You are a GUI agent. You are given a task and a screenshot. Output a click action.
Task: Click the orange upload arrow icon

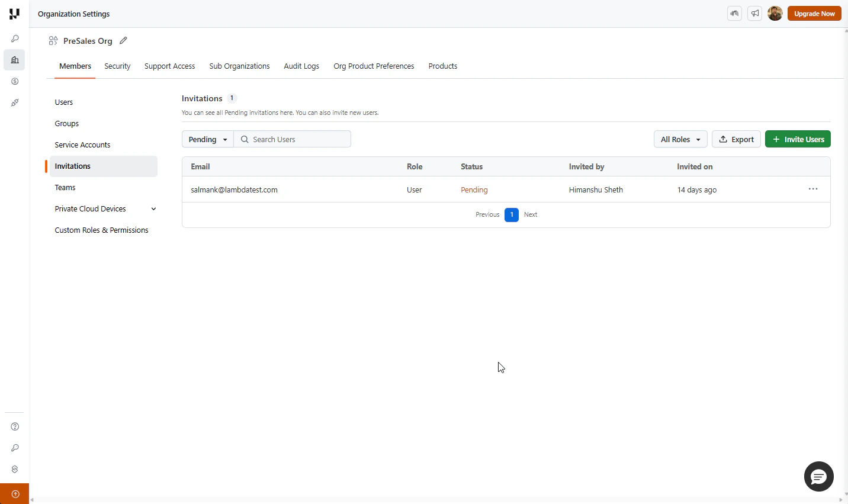(x=15, y=494)
